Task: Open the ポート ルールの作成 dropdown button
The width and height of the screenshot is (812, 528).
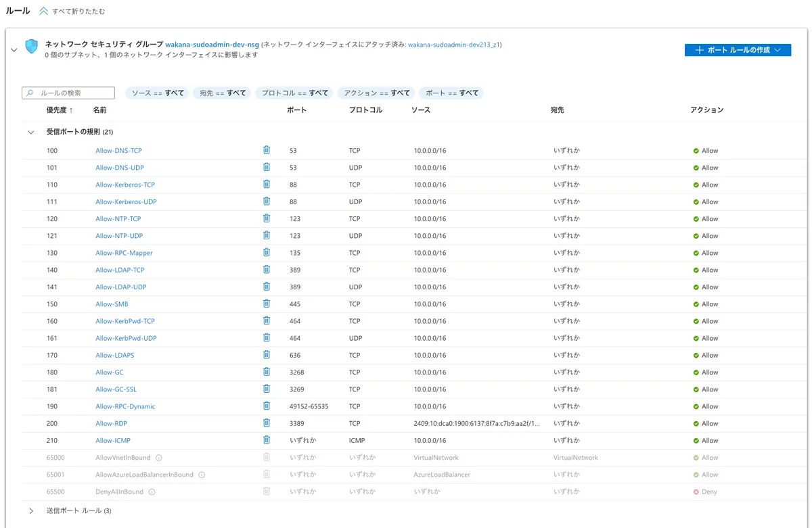Action: [738, 50]
